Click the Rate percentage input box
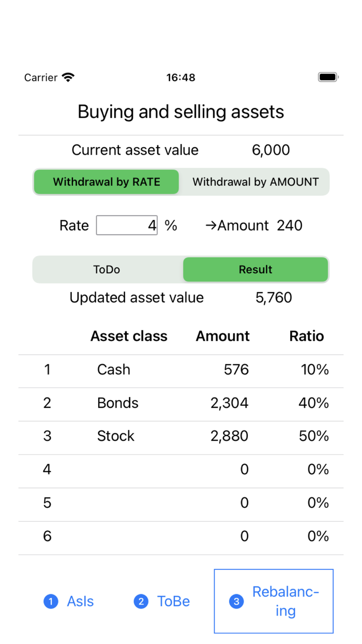The height and width of the screenshot is (644, 362). click(127, 225)
